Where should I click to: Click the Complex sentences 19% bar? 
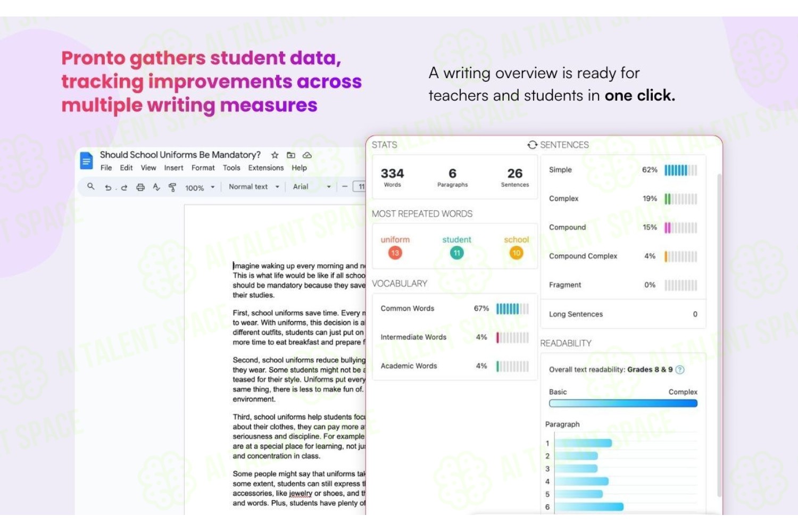click(680, 199)
